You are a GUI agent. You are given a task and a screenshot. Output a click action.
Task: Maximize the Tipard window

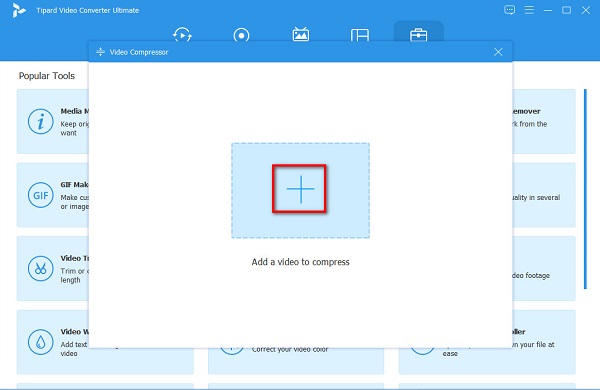[x=566, y=10]
